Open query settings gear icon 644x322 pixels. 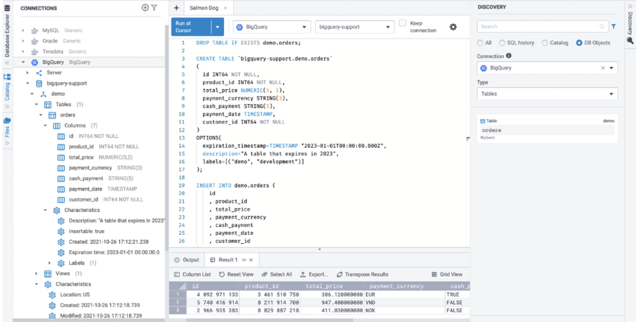(x=453, y=27)
